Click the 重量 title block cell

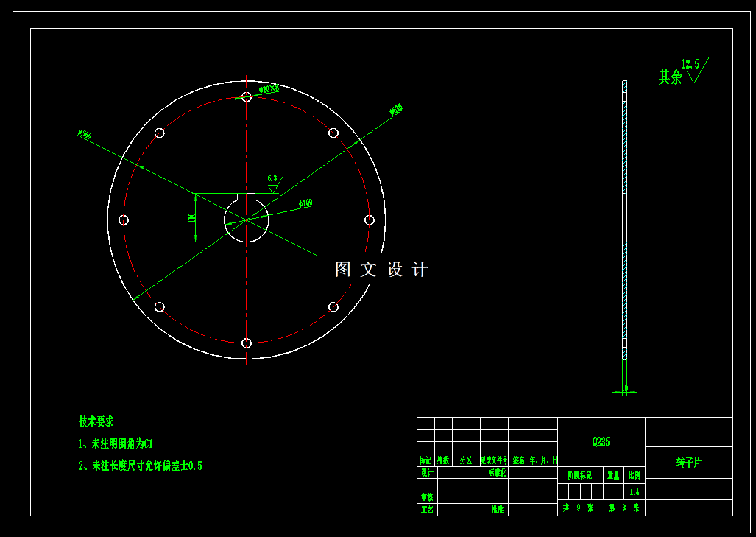click(x=613, y=475)
